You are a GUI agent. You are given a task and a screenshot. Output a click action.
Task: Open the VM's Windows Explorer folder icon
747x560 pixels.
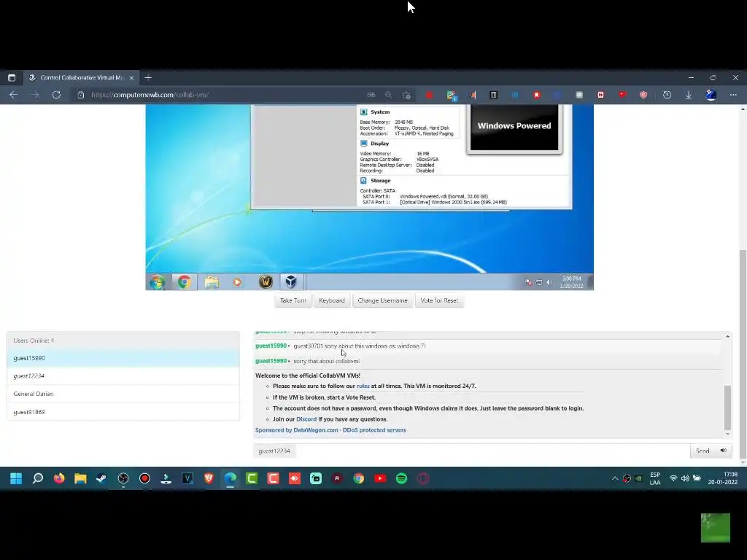click(x=212, y=282)
